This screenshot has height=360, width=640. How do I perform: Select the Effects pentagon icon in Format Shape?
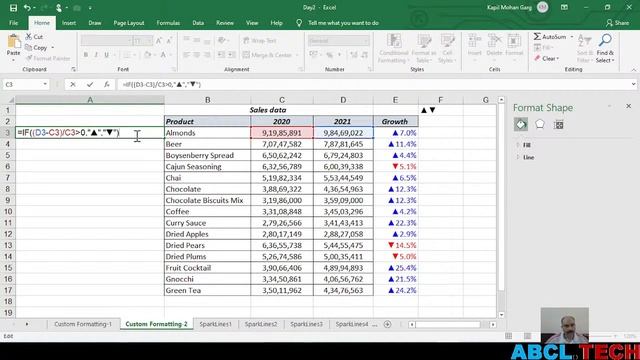(540, 124)
